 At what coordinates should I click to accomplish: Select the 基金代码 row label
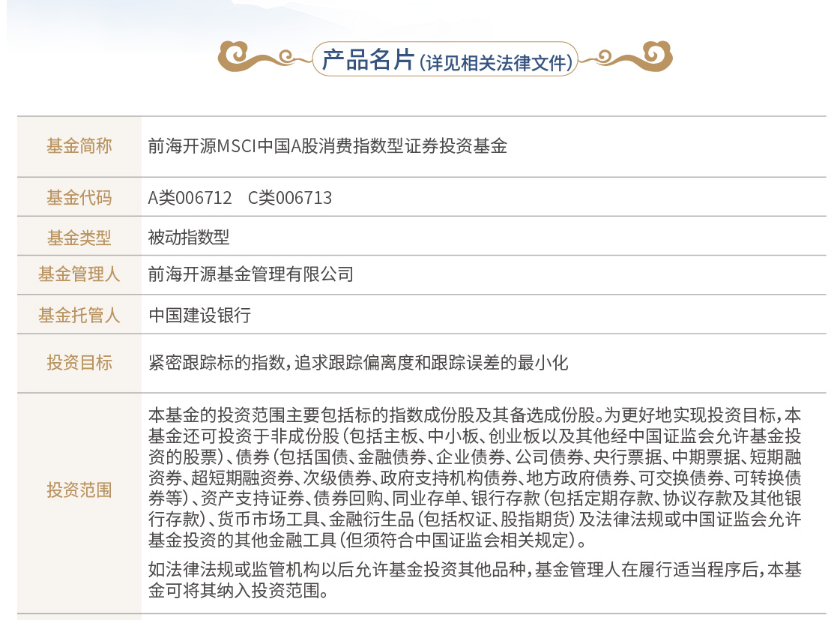(x=79, y=198)
